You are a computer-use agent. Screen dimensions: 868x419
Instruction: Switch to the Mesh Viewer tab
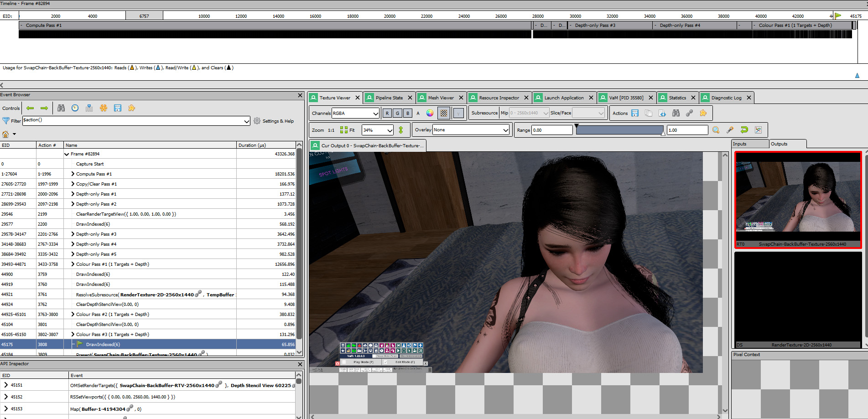click(441, 98)
